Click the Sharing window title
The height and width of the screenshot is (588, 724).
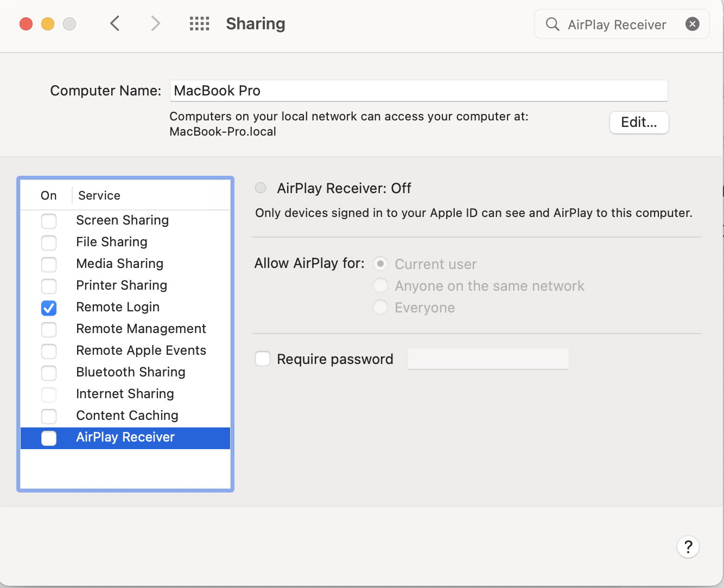click(x=256, y=24)
